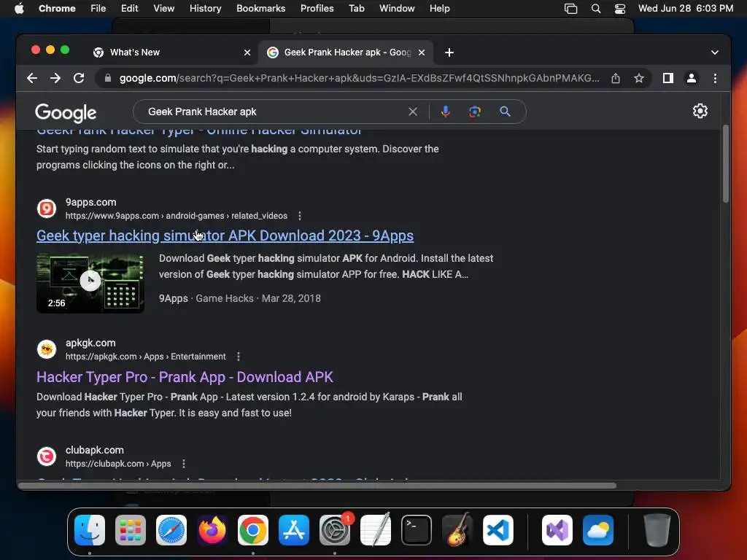Screen dimensions: 747x560
Task: Click the clubapk.com site favicon
Action: click(x=47, y=456)
